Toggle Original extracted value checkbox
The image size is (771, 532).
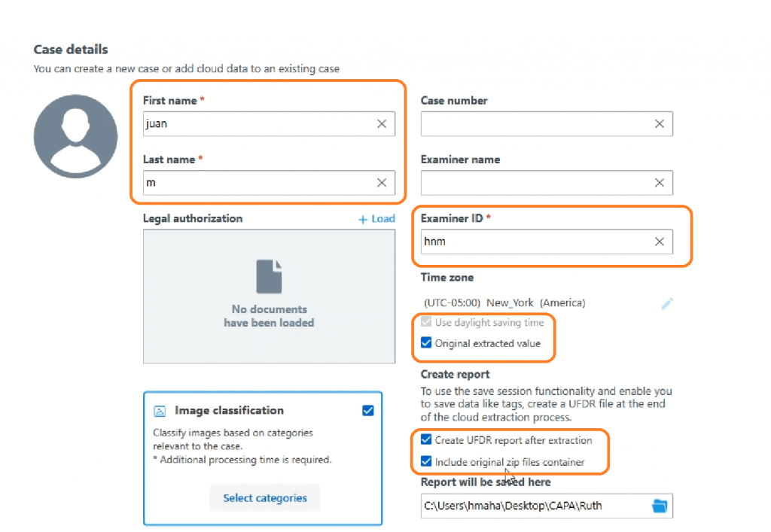coord(427,344)
